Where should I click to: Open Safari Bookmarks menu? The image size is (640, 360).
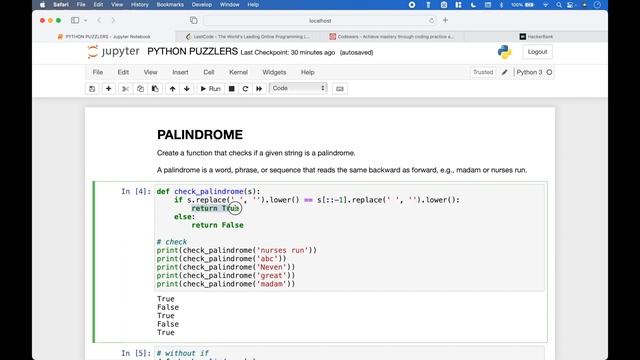(170, 4)
